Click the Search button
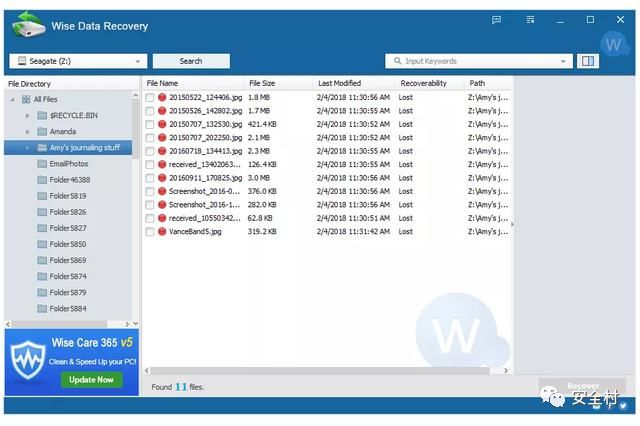 pos(191,61)
